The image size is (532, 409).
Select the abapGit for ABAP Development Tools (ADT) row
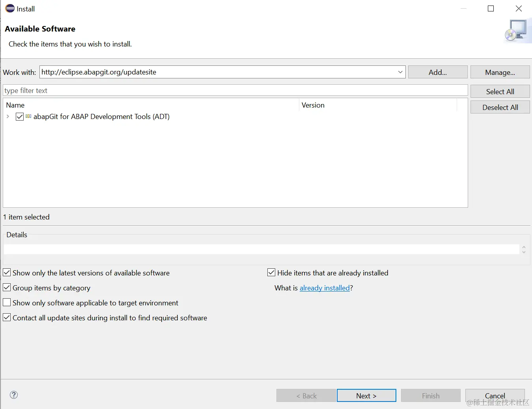tap(235, 117)
